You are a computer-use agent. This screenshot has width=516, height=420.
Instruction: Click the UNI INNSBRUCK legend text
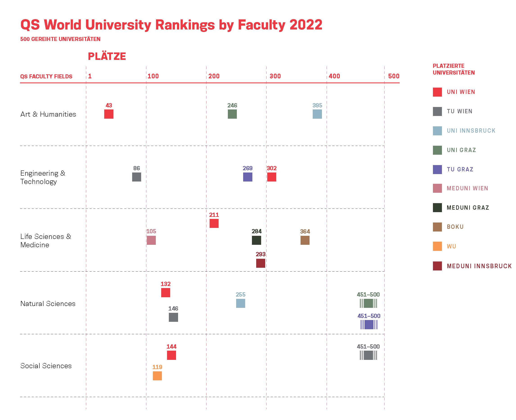[471, 131]
